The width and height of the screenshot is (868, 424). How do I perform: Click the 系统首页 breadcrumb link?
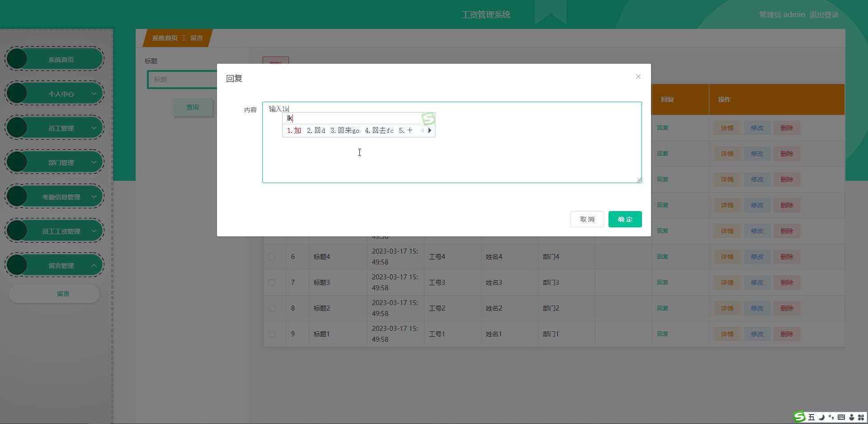[165, 38]
